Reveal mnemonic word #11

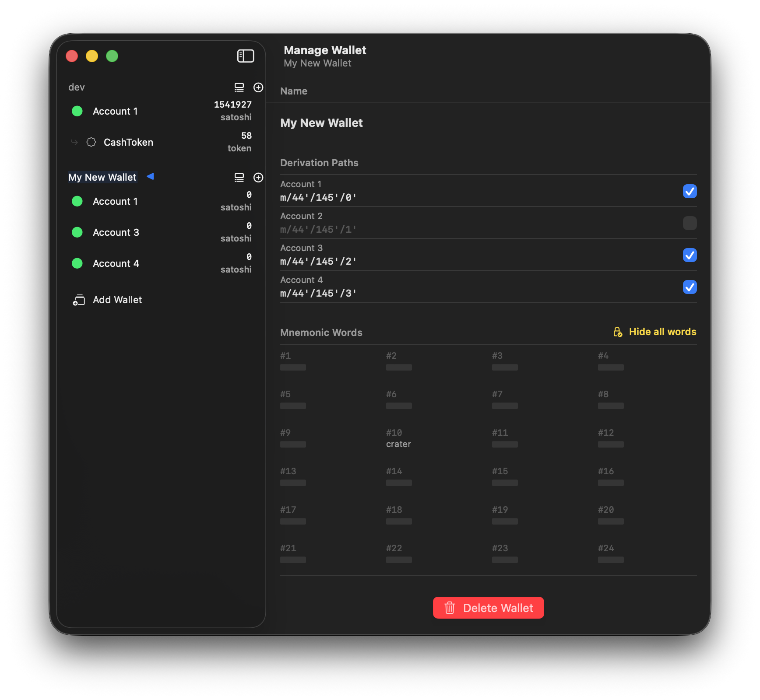(x=505, y=444)
